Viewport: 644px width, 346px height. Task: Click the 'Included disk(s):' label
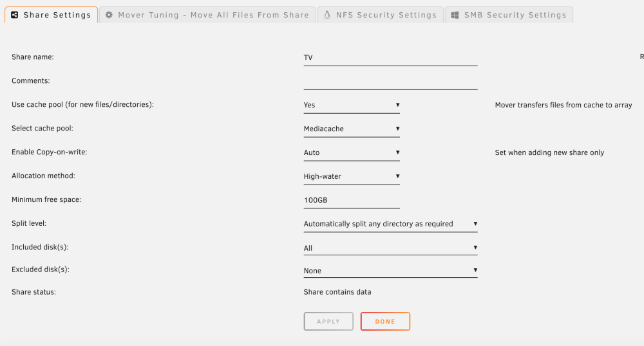pos(40,247)
